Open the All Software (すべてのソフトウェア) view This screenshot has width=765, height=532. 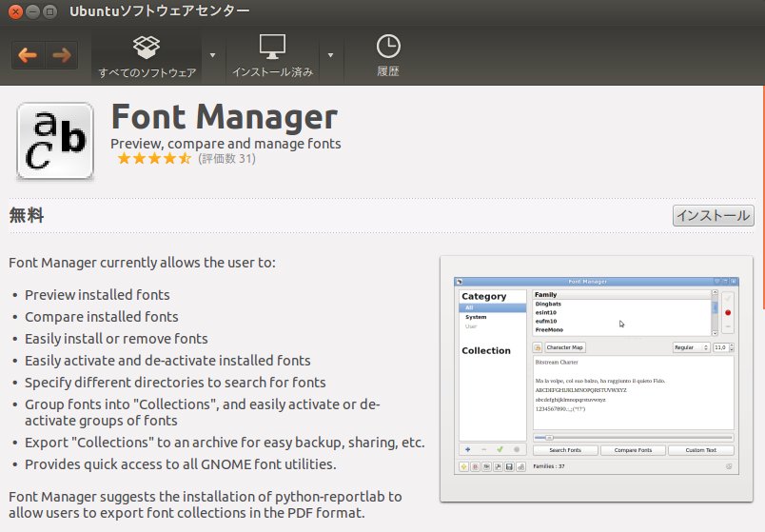[x=147, y=56]
